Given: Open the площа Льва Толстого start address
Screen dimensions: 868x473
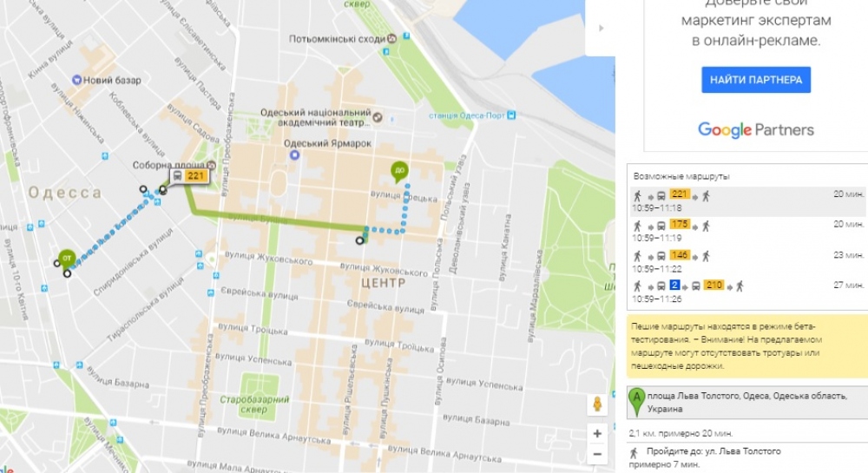Looking at the screenshot, I should tap(742, 402).
